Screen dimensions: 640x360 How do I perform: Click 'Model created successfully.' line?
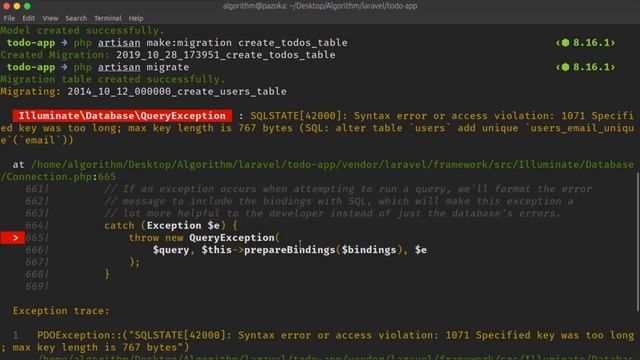(x=82, y=31)
